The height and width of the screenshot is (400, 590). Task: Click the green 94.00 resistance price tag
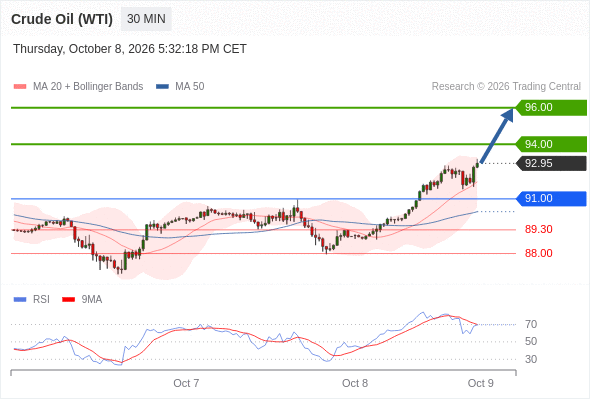tap(551, 144)
